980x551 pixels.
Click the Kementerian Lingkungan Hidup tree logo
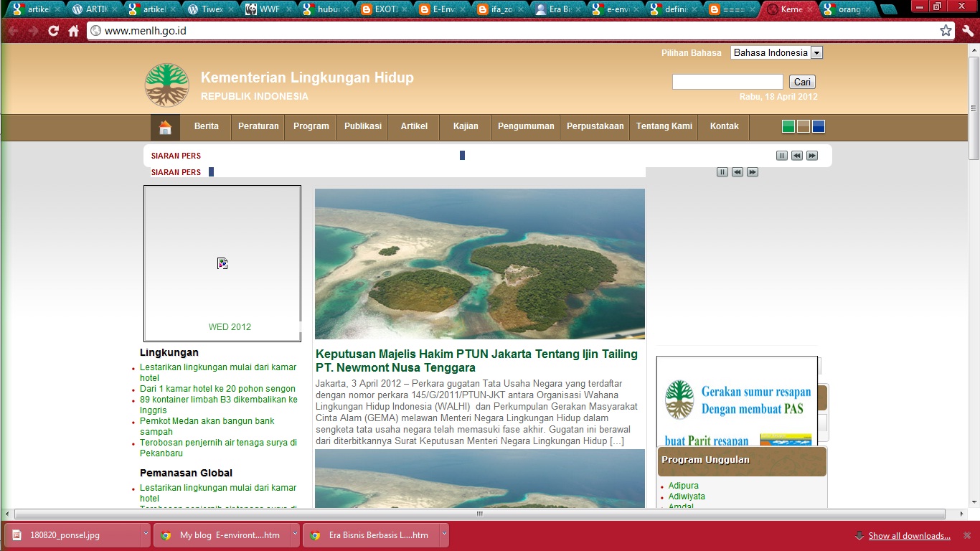click(166, 85)
